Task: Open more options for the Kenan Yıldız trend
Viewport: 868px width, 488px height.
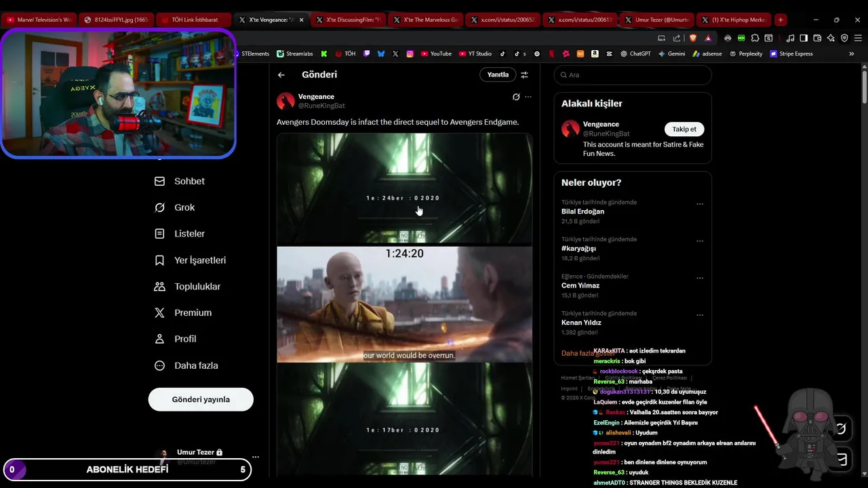Action: click(700, 315)
